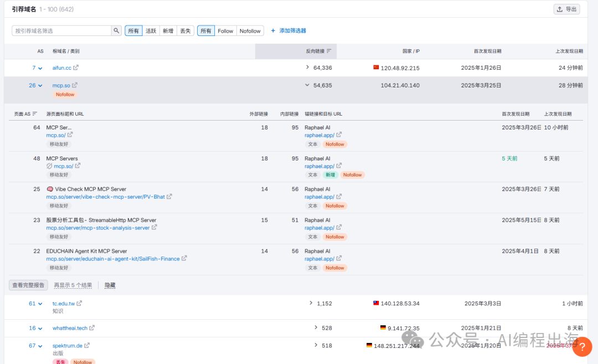Click the orange help question mark button

pos(582,346)
